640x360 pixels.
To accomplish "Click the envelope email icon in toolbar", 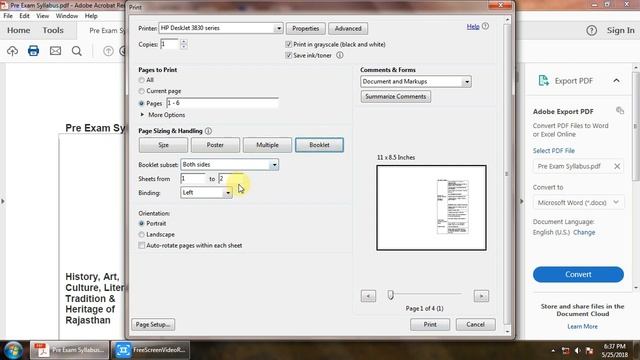I will pos(55,51).
